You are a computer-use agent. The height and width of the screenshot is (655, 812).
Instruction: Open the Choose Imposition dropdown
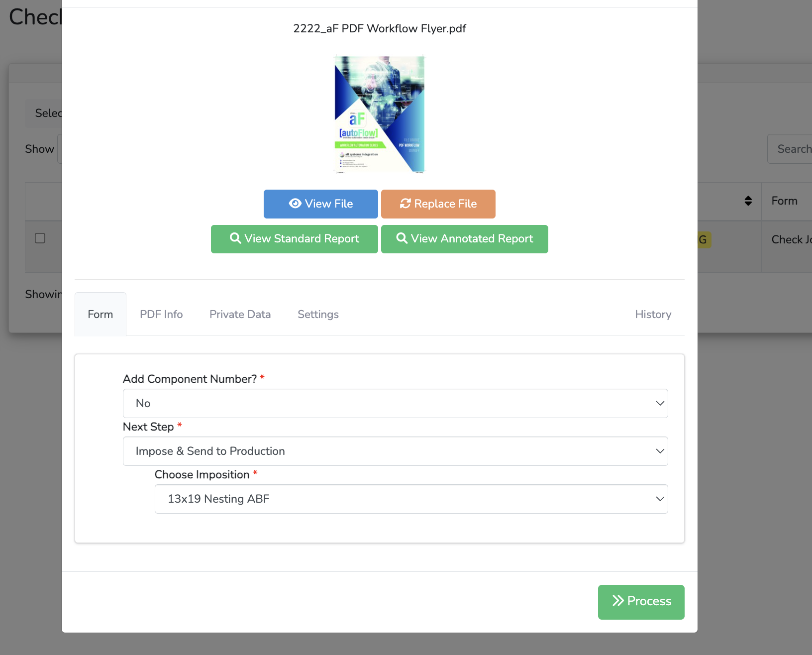[411, 499]
